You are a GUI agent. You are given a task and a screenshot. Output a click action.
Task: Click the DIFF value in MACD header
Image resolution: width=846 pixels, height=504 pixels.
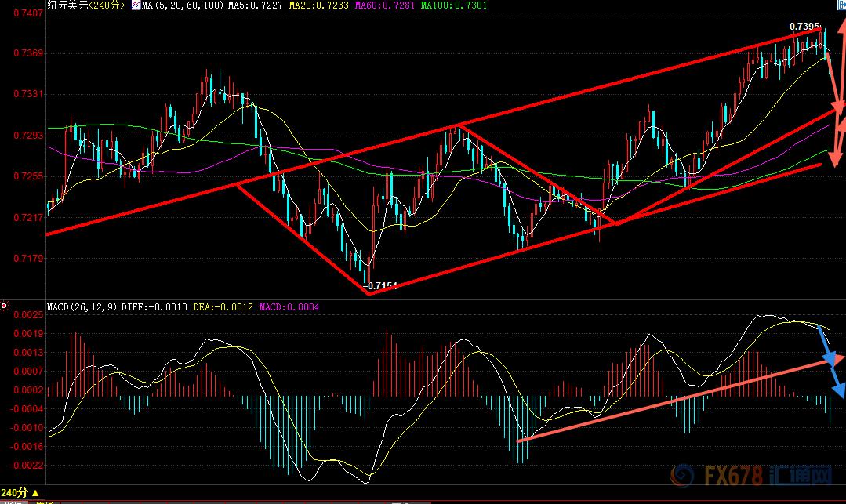point(154,307)
